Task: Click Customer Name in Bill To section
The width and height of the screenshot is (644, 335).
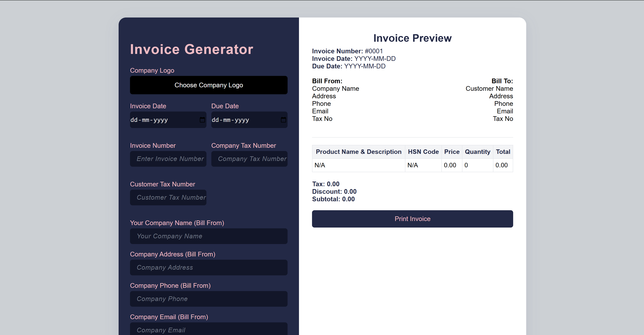Action: coord(489,89)
